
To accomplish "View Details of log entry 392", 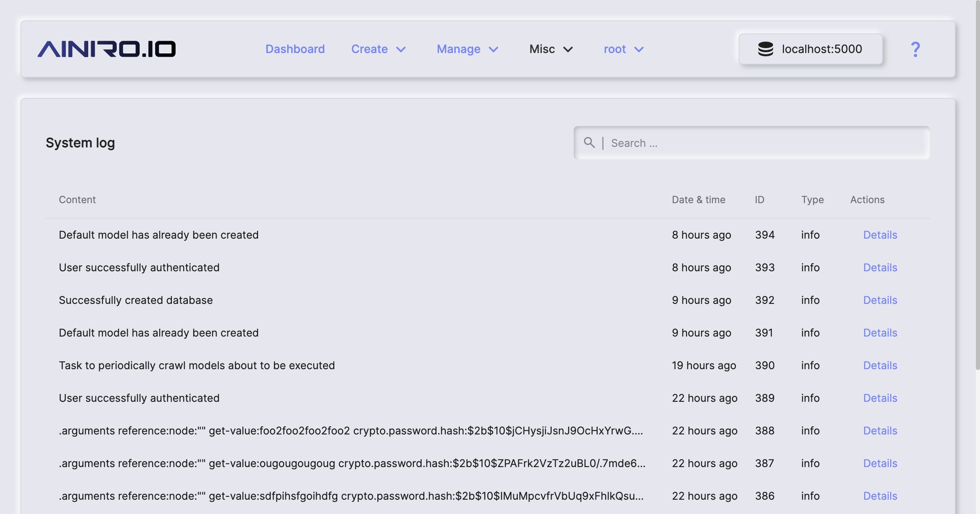I will [880, 300].
